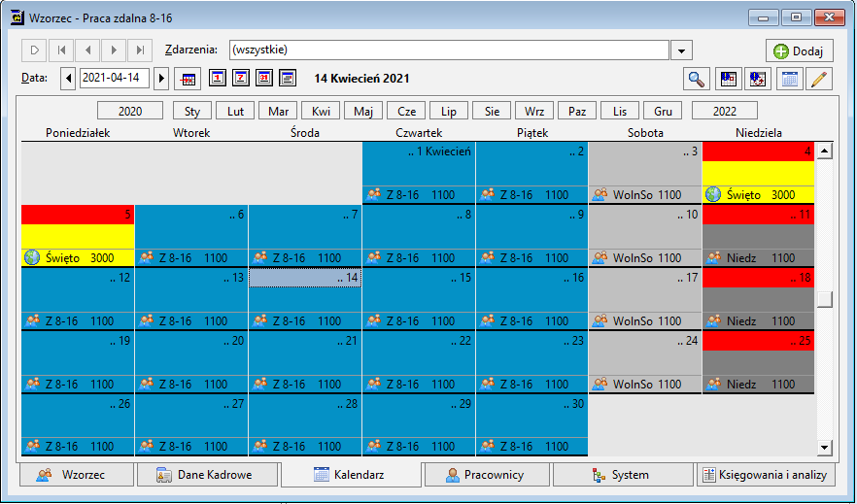Go to year 2022 button
The height and width of the screenshot is (504, 857).
725,111
